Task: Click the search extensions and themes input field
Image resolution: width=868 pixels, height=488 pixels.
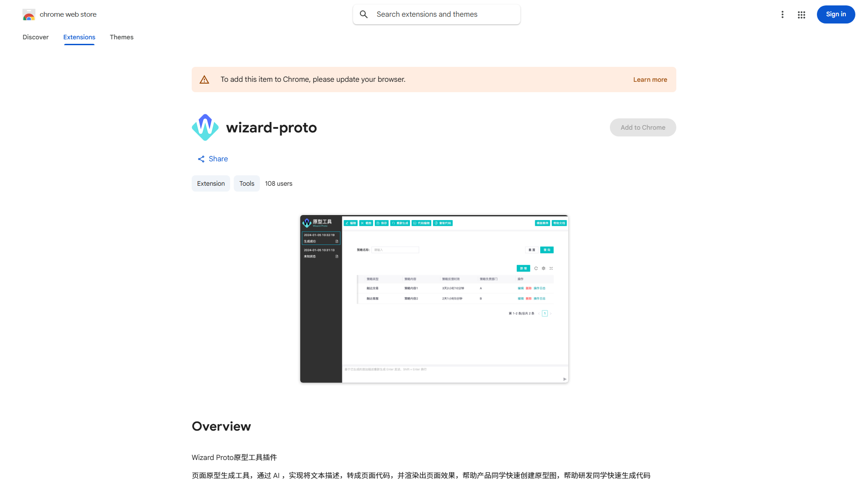Action: point(436,14)
